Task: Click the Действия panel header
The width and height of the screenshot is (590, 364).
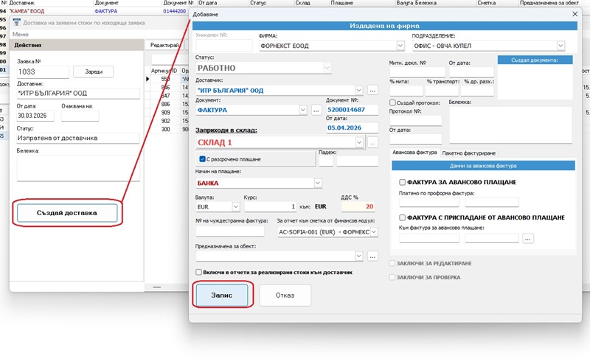Action: point(77,45)
